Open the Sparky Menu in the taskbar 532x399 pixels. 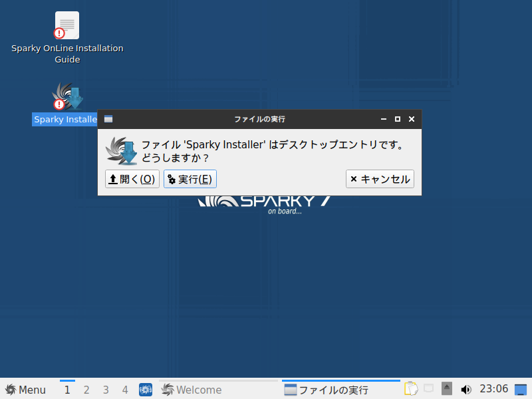point(25,390)
